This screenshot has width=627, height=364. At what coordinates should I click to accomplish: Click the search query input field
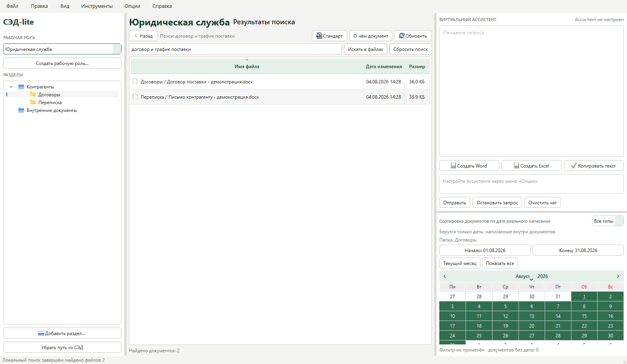[235, 49]
